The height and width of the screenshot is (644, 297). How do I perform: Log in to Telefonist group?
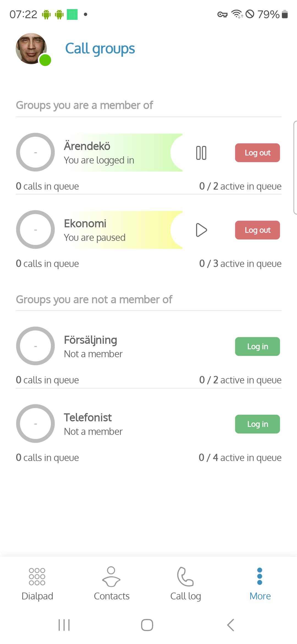(x=257, y=424)
